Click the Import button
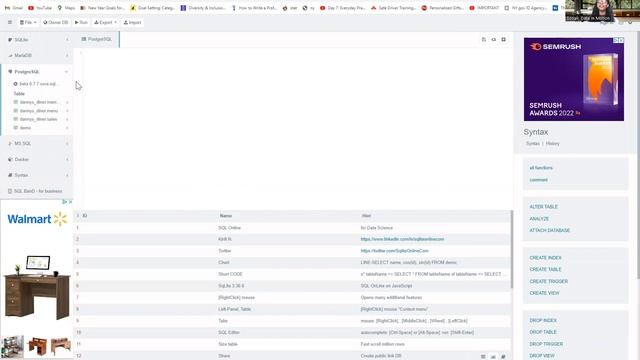This screenshot has width=640, height=360. click(132, 22)
